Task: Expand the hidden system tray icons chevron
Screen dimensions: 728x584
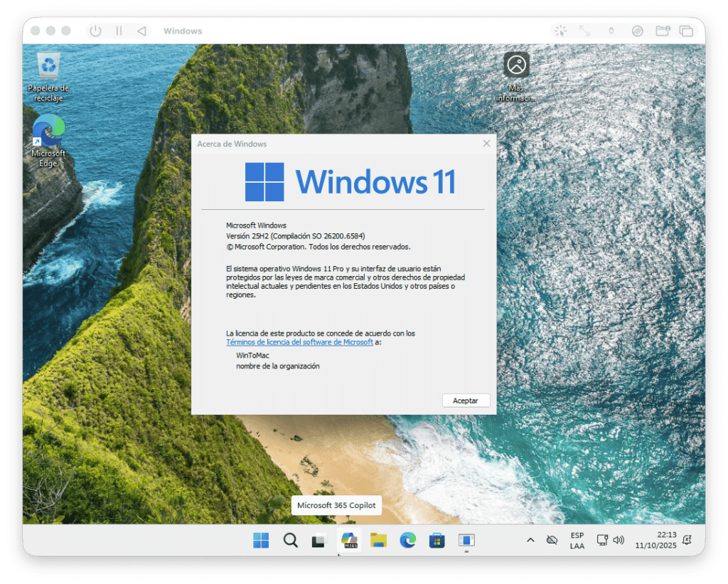Action: (530, 541)
